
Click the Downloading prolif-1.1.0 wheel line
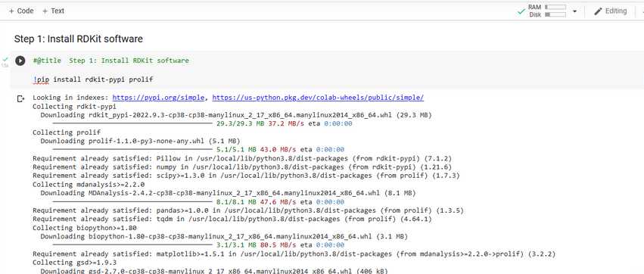(140, 141)
